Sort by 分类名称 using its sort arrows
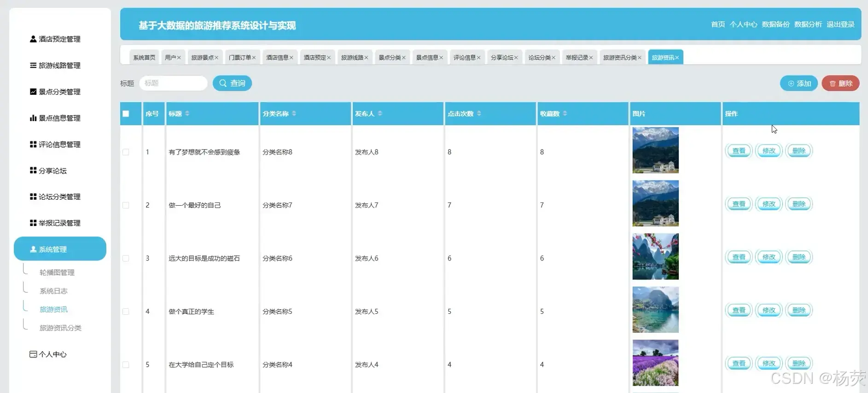 (x=294, y=114)
